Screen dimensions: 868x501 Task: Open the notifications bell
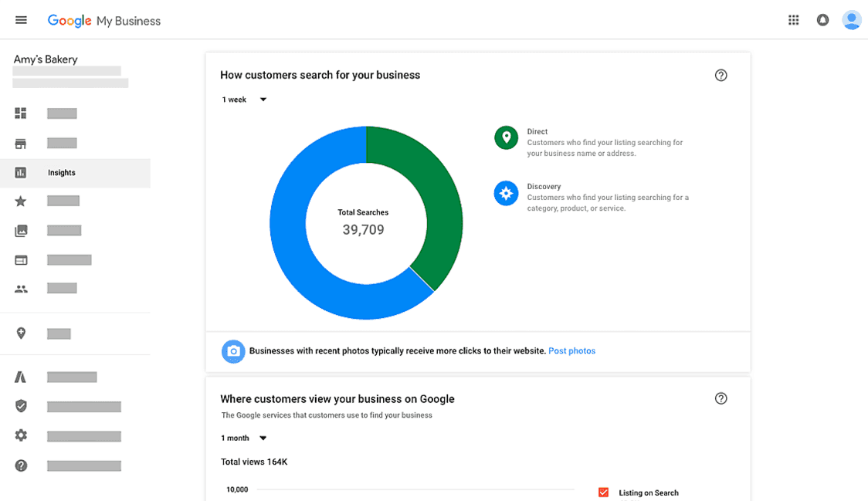point(822,21)
